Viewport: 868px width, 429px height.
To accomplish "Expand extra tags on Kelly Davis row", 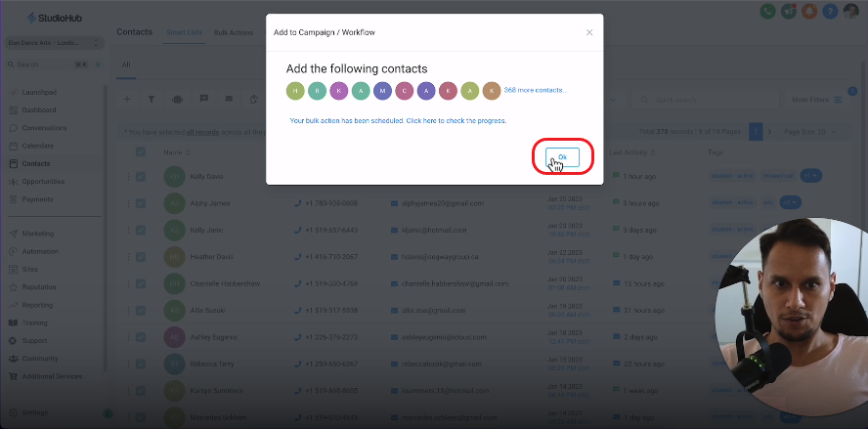I will (x=811, y=176).
